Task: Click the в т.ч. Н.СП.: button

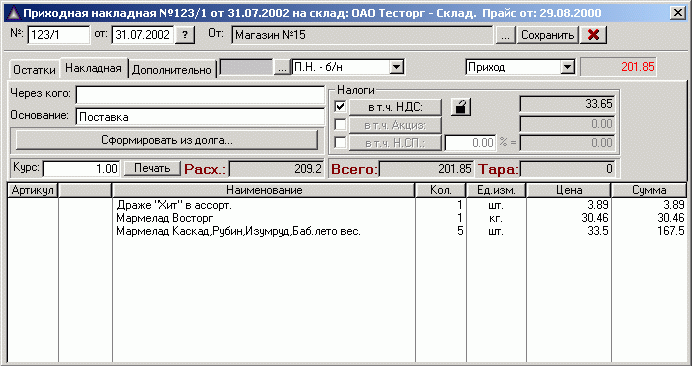Action: click(395, 143)
